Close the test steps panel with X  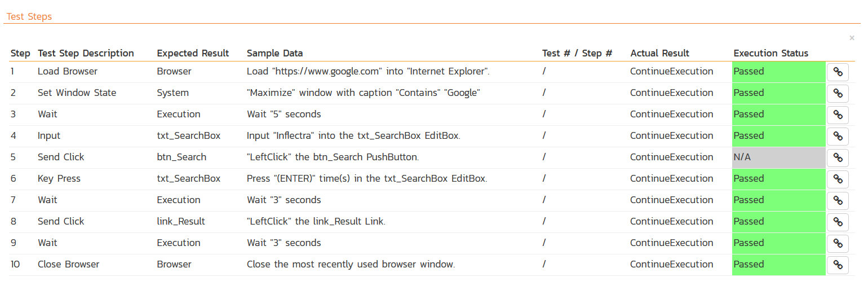[x=852, y=38]
